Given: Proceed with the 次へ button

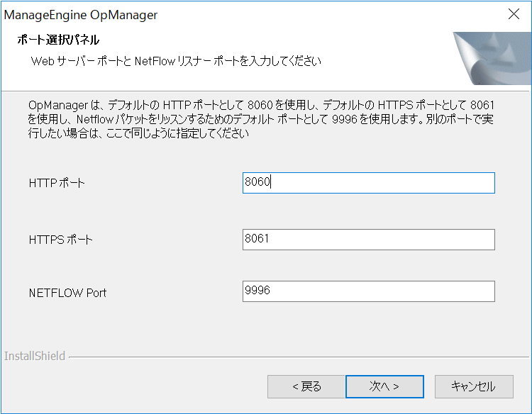Looking at the screenshot, I should pos(384,386).
